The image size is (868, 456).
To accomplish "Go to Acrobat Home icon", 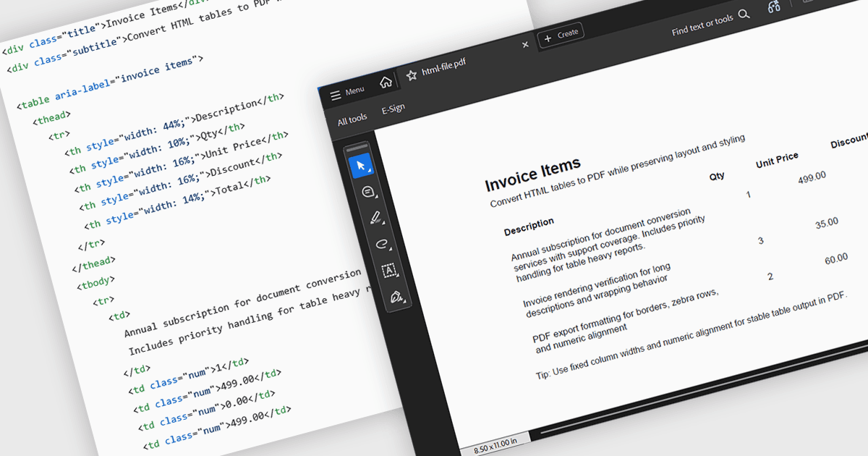I will pyautogui.click(x=386, y=82).
